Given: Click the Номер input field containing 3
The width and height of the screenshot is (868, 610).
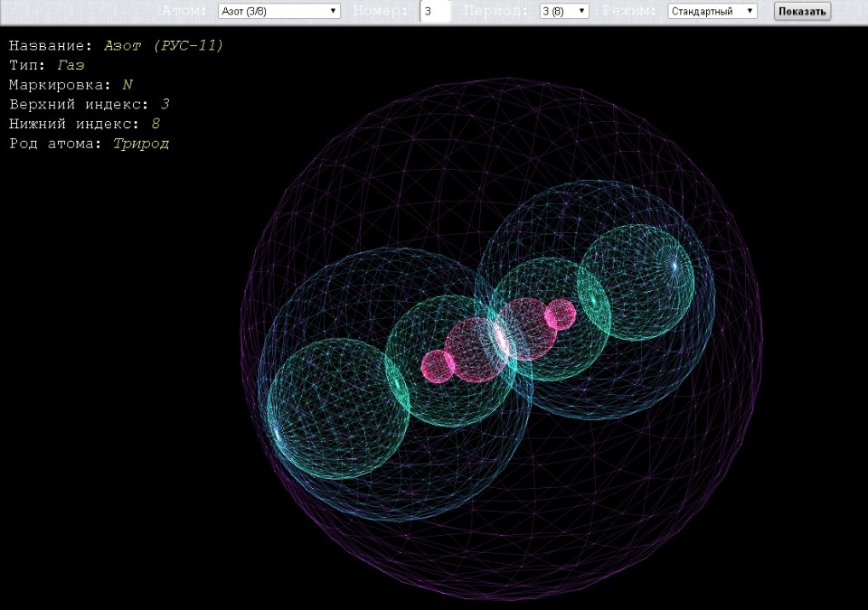Looking at the screenshot, I should (435, 11).
